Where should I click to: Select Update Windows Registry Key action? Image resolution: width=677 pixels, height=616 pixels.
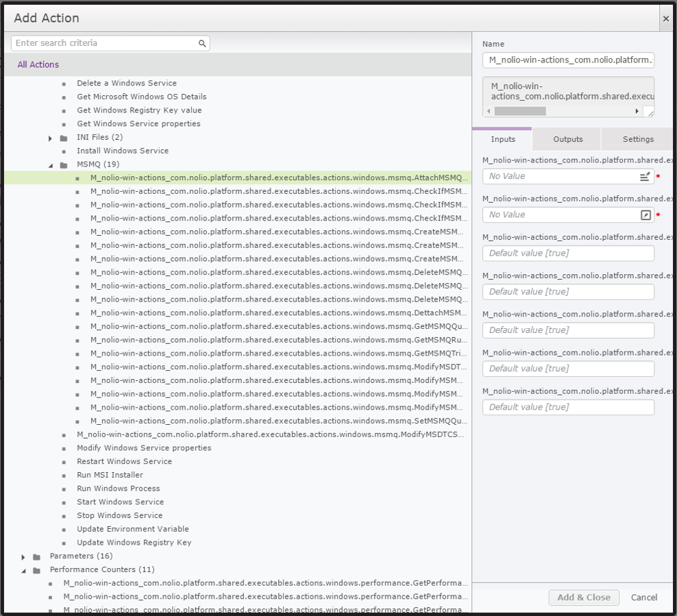134,542
